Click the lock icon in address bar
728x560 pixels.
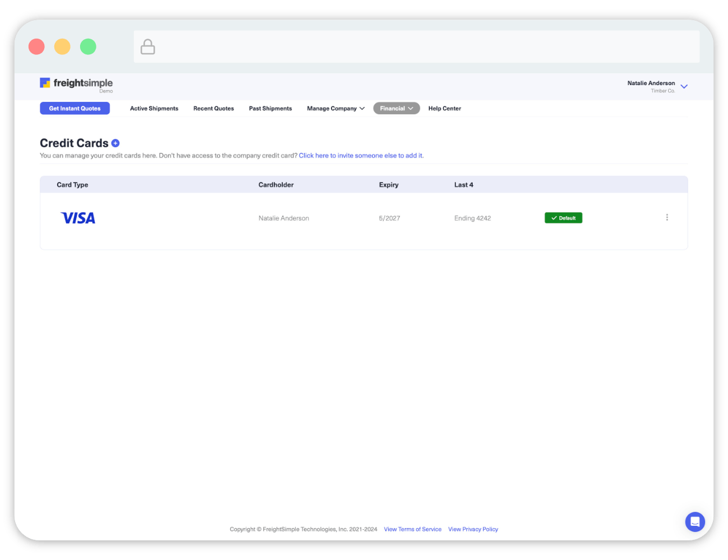[x=148, y=47]
